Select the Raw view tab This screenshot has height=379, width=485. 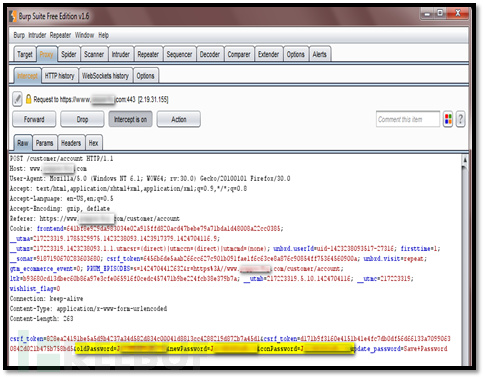(23, 143)
